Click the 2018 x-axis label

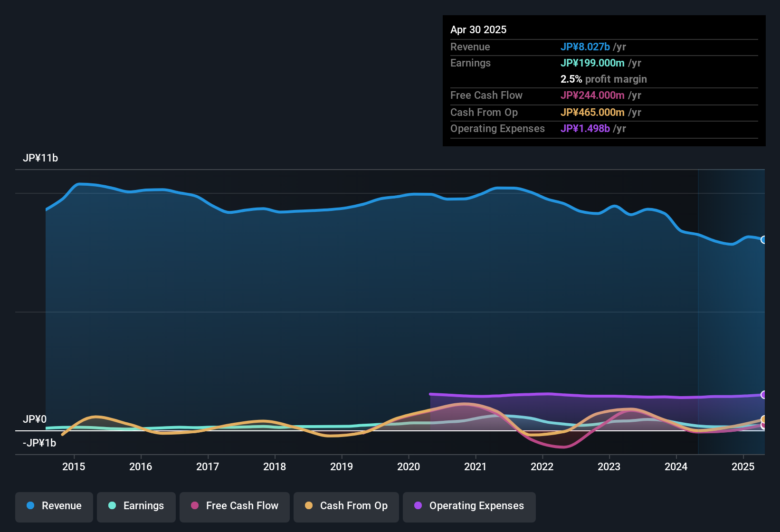275,466
